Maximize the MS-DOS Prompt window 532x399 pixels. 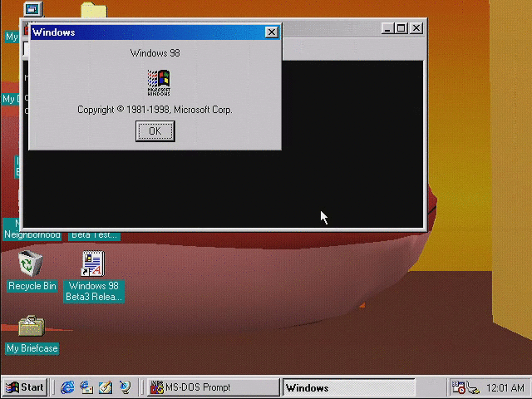401,27
